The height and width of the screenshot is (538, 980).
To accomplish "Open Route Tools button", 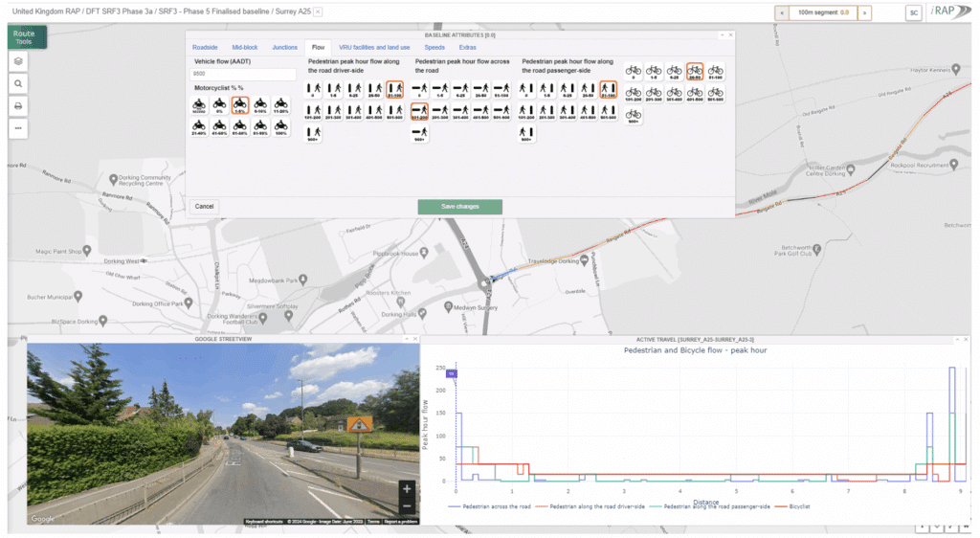I will pos(27,37).
